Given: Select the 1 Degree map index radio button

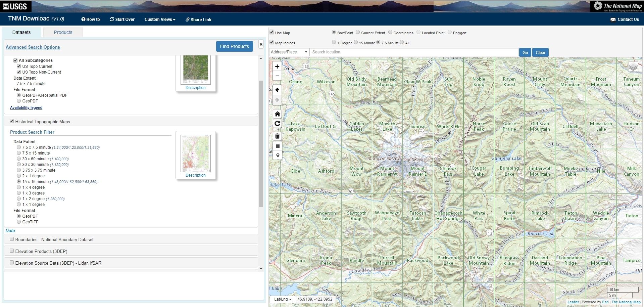Looking at the screenshot, I should tap(334, 43).
